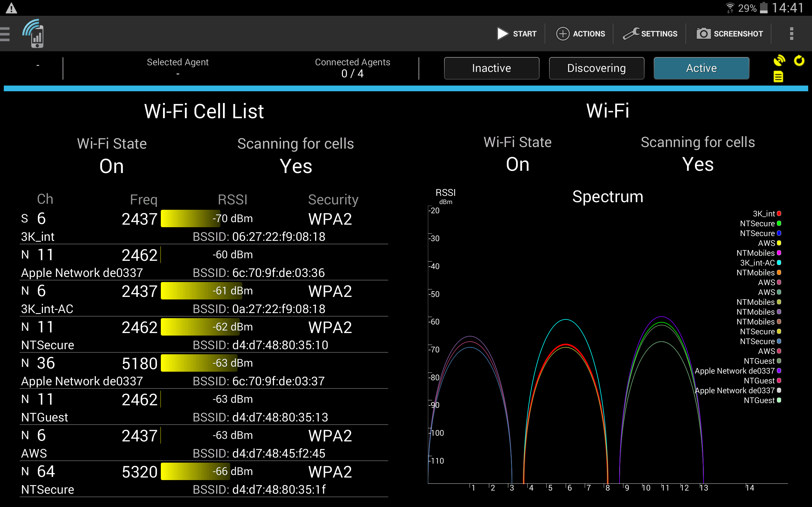Open the three-dot overflow menu
This screenshot has width=812, height=507.
pyautogui.click(x=791, y=34)
